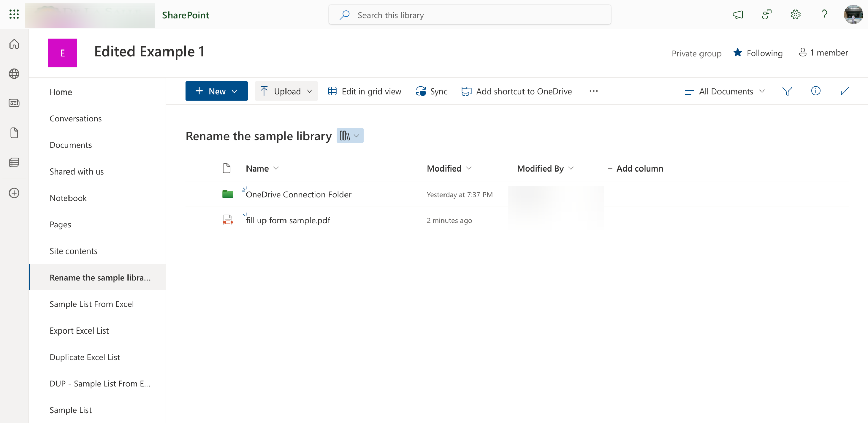
Task: Open My sites globe icon in left rail
Action: [x=14, y=74]
